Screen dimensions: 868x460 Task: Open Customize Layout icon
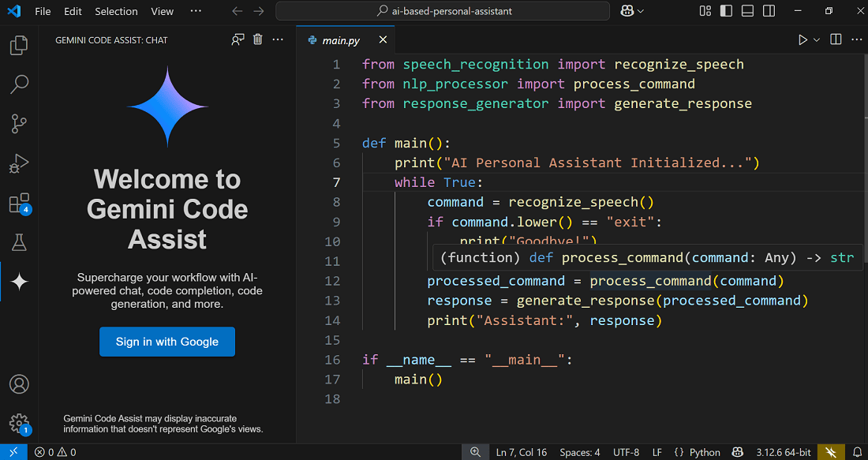click(705, 11)
